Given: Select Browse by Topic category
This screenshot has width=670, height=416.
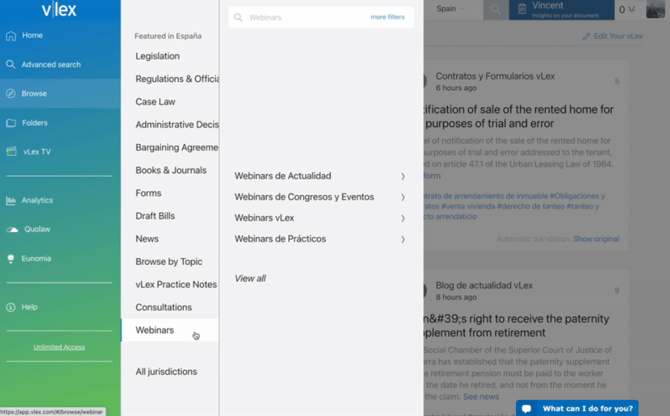Looking at the screenshot, I should point(170,262).
